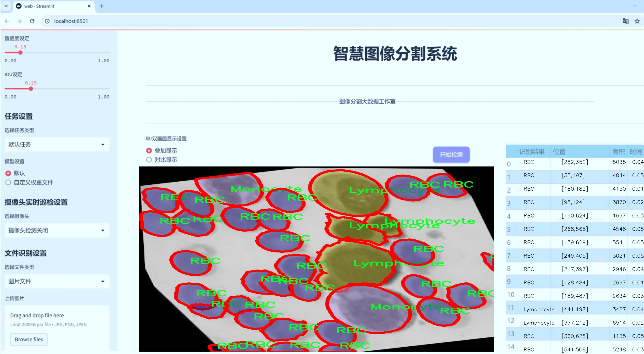Click the browser forward arrow
The height and width of the screenshot is (354, 644).
19,21
